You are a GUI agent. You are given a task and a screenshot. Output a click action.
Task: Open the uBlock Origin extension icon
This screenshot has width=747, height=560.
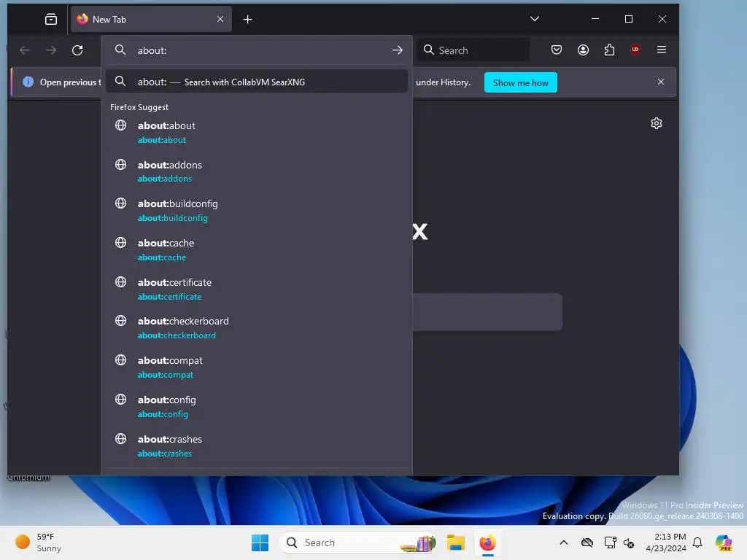click(635, 50)
